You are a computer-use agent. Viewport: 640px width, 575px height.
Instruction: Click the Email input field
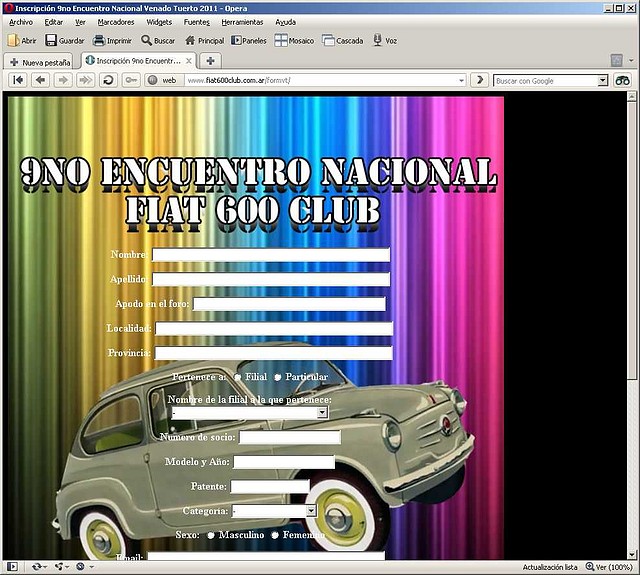(267, 555)
